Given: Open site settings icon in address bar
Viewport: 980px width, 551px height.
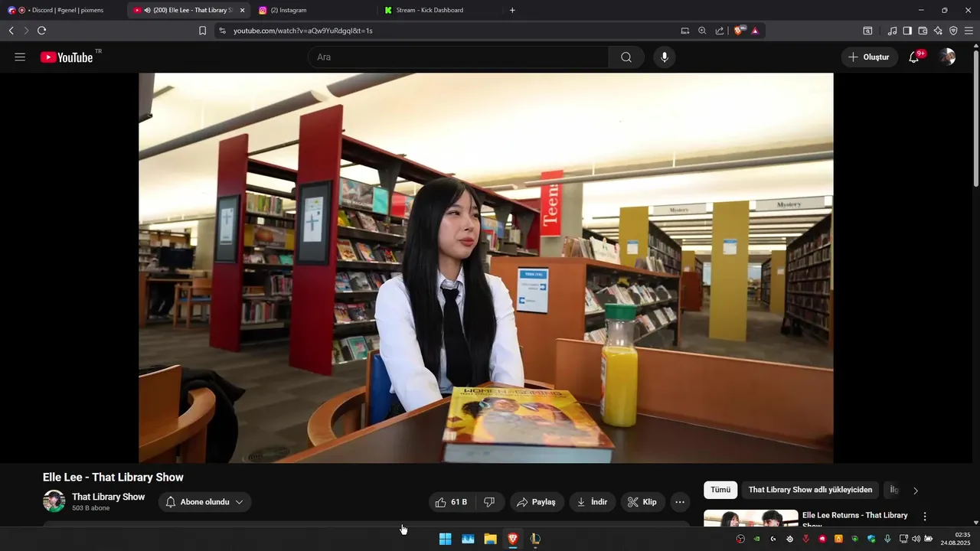Looking at the screenshot, I should click(x=222, y=31).
